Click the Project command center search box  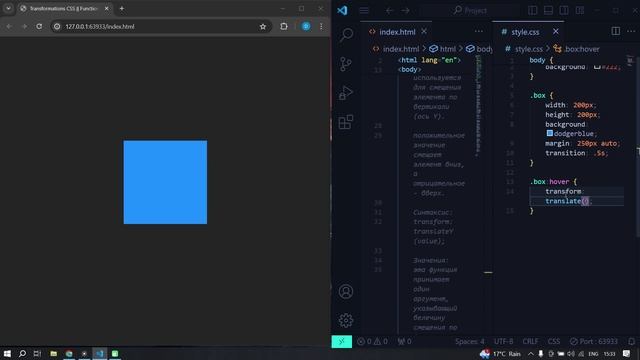(x=470, y=10)
